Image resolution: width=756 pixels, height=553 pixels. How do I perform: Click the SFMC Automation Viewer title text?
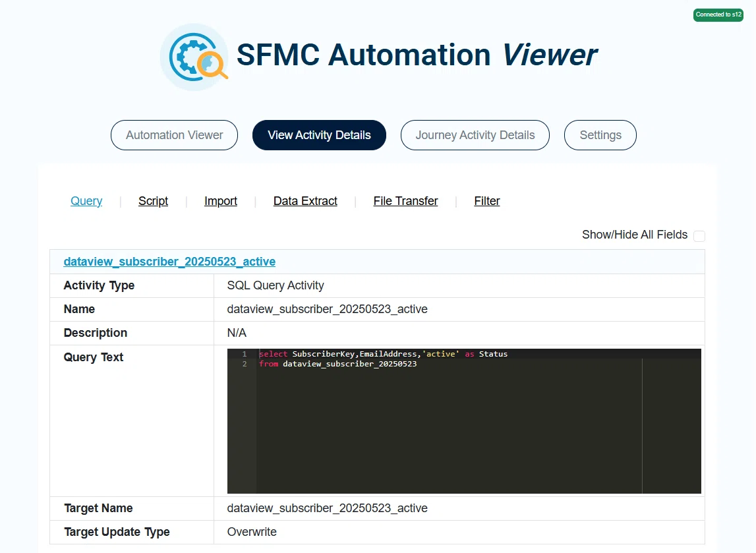click(x=417, y=55)
